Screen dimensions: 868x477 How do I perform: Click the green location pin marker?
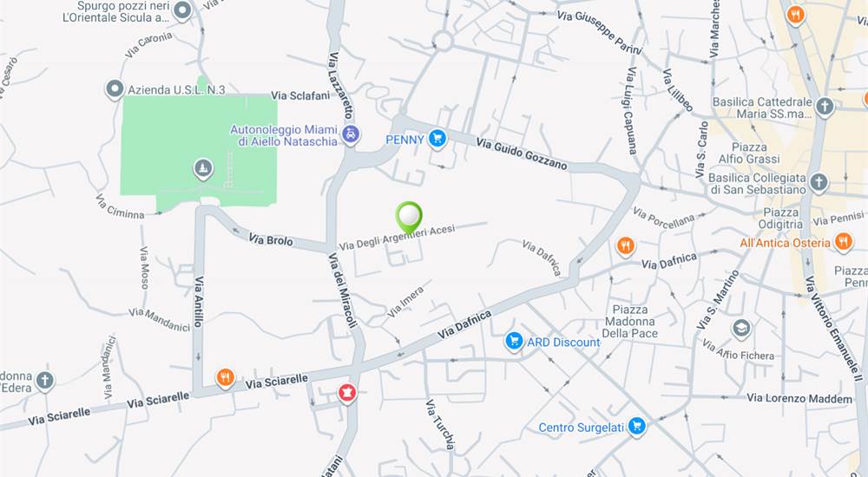tap(409, 217)
